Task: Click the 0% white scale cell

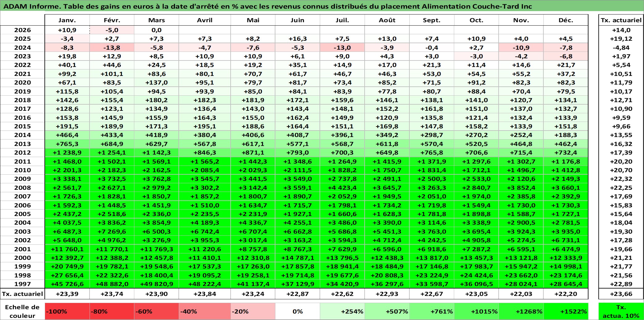Action: 298,311
